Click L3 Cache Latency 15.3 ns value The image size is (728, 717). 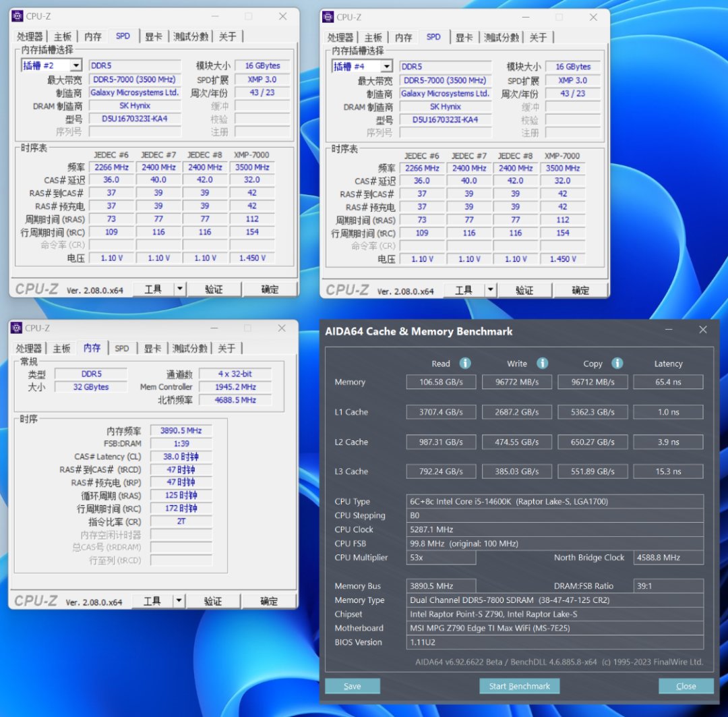pyautogui.click(x=668, y=471)
